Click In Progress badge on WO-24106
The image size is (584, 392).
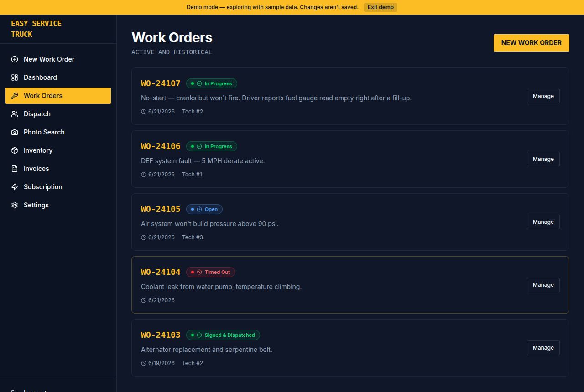pos(212,146)
